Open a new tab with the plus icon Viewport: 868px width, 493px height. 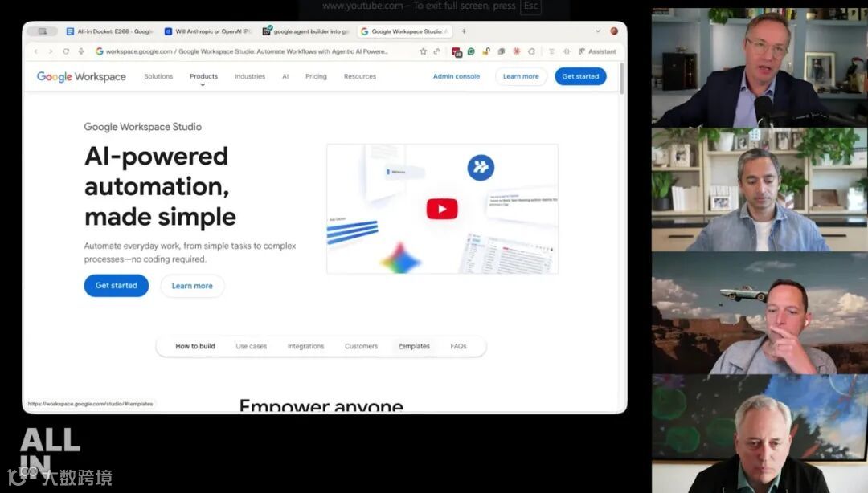pyautogui.click(x=464, y=31)
